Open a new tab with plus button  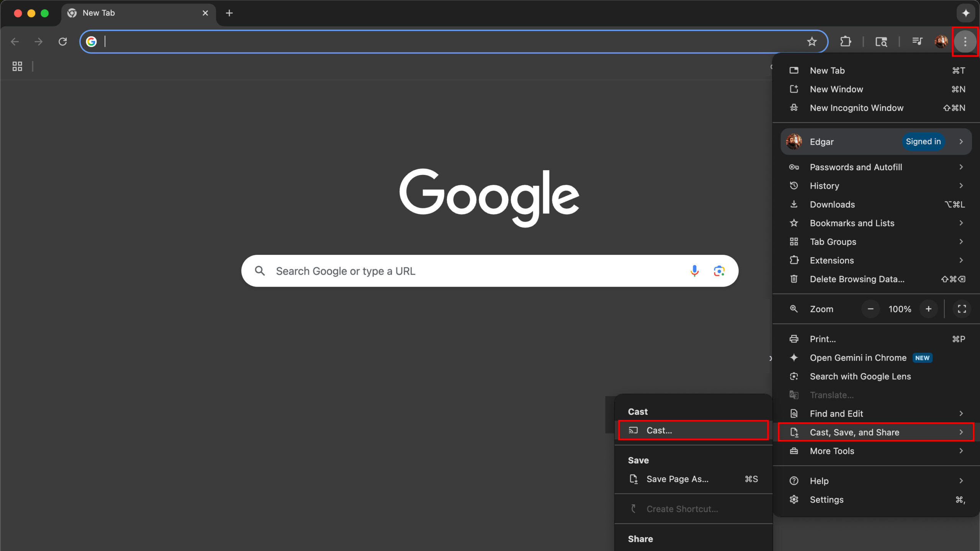[x=229, y=13]
